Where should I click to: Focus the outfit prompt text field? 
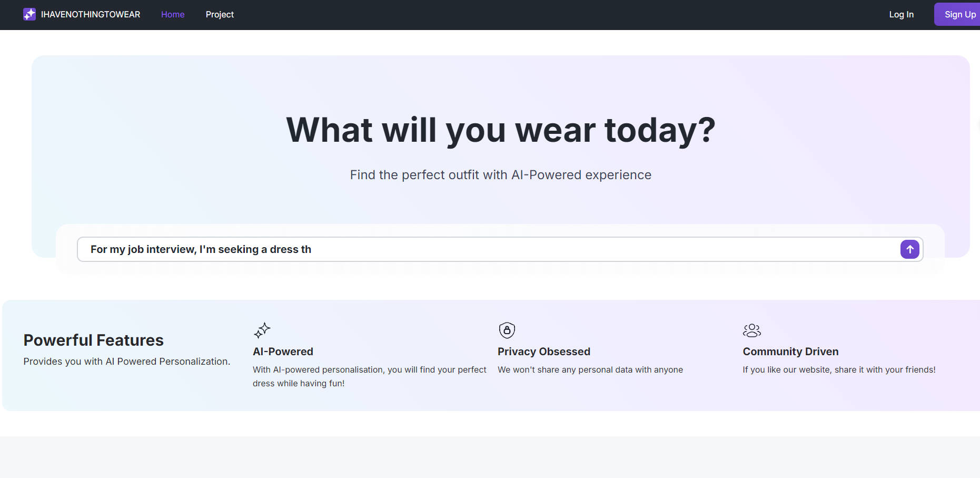pyautogui.click(x=490, y=249)
